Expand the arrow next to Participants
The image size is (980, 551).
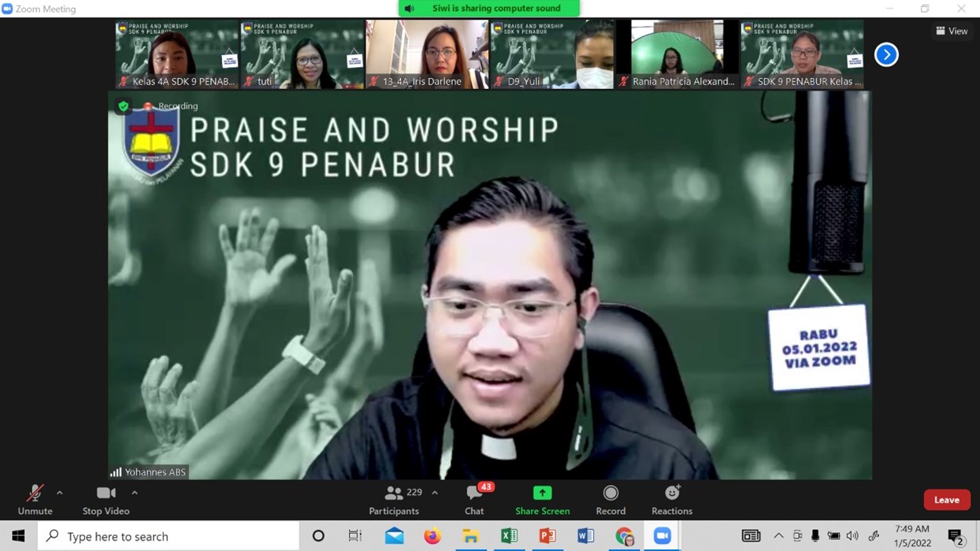click(x=435, y=493)
